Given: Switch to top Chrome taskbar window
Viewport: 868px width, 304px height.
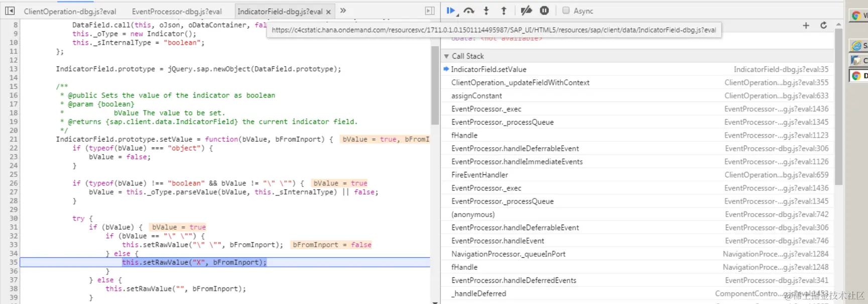Looking at the screenshot, I should (858, 16).
